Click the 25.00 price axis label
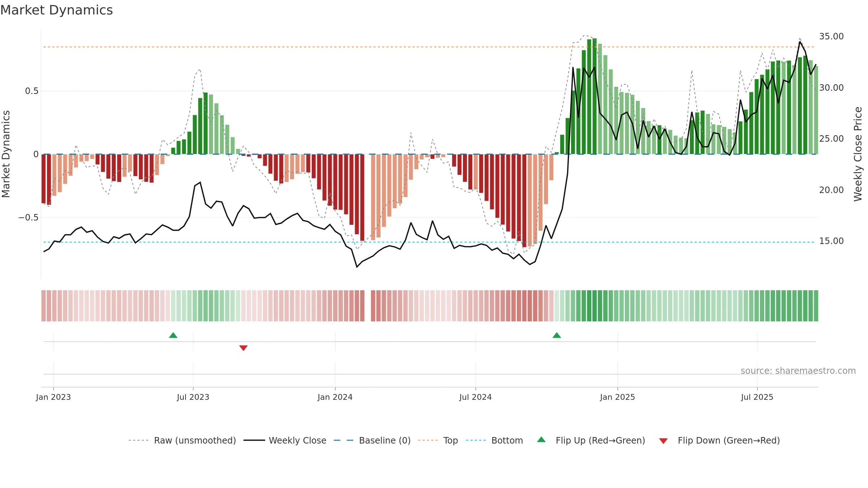868x488 pixels. (x=831, y=139)
